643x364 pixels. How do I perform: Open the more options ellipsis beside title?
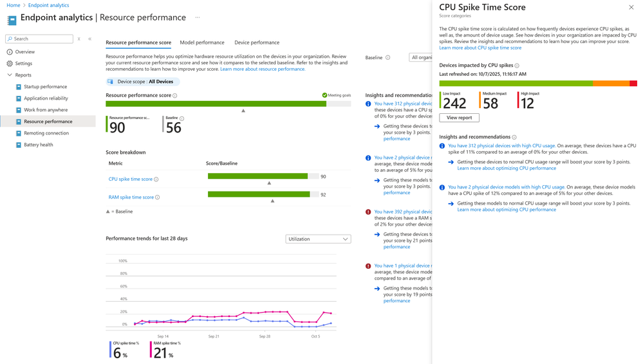point(198,17)
